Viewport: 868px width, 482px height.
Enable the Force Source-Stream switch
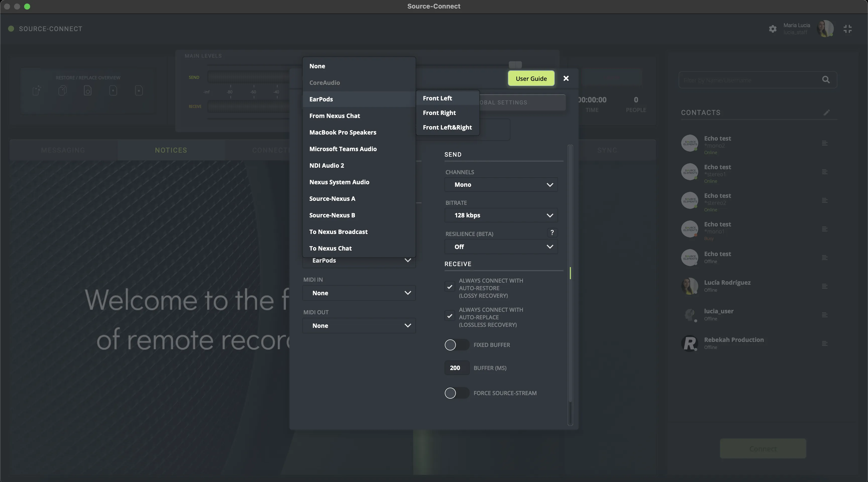(x=457, y=393)
